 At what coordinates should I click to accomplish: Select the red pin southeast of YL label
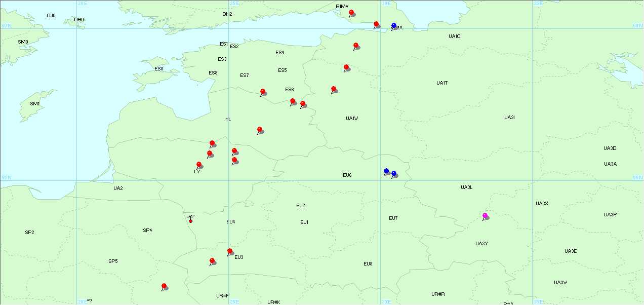[260, 130]
